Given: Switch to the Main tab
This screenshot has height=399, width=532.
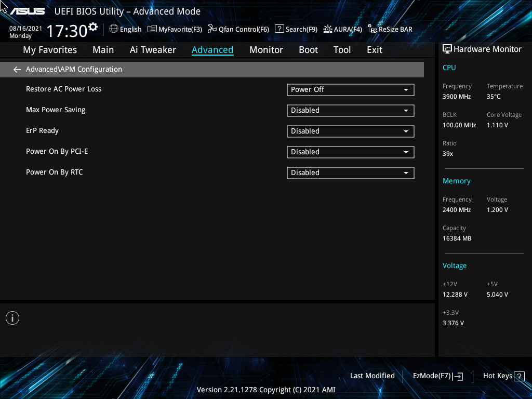Looking at the screenshot, I should click(x=103, y=50).
